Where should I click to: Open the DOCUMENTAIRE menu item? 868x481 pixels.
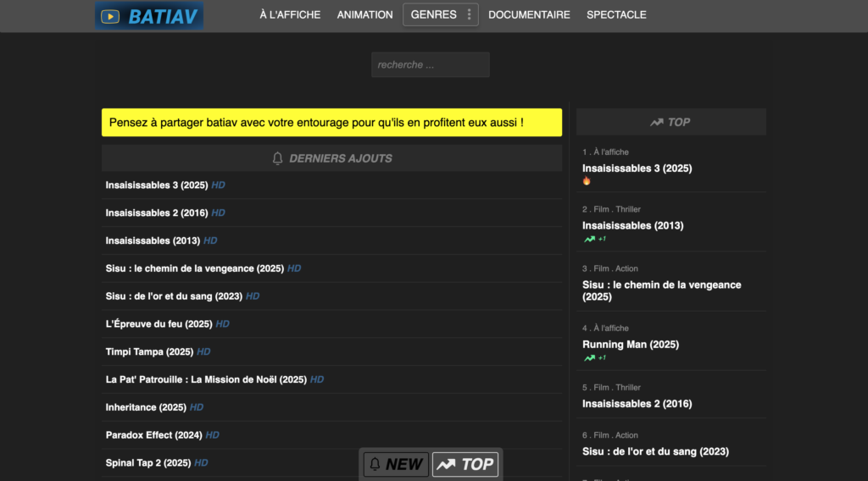pyautogui.click(x=529, y=14)
